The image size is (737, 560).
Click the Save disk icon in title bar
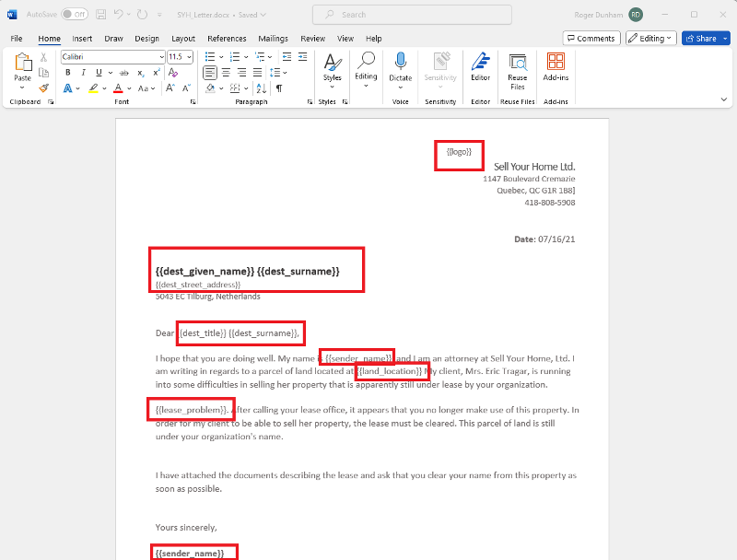pyautogui.click(x=100, y=15)
